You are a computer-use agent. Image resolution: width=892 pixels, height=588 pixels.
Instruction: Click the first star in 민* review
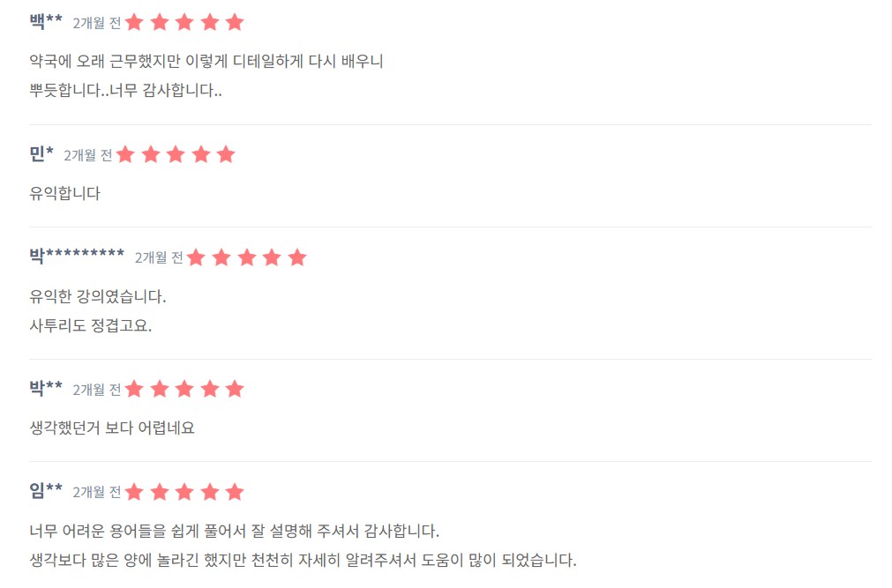tap(125, 154)
